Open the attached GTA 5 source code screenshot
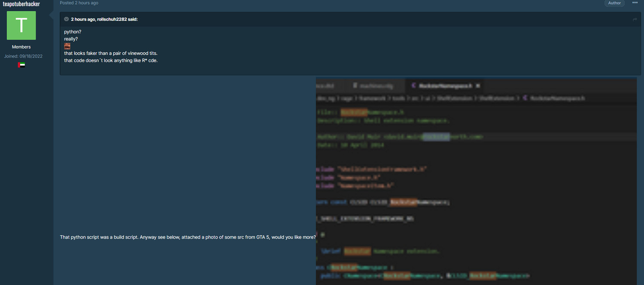 (476, 180)
